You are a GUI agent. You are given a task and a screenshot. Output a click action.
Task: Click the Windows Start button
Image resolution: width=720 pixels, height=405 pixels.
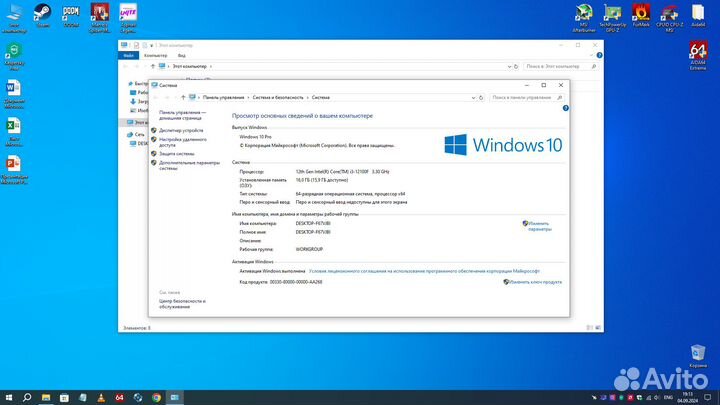tap(7, 397)
